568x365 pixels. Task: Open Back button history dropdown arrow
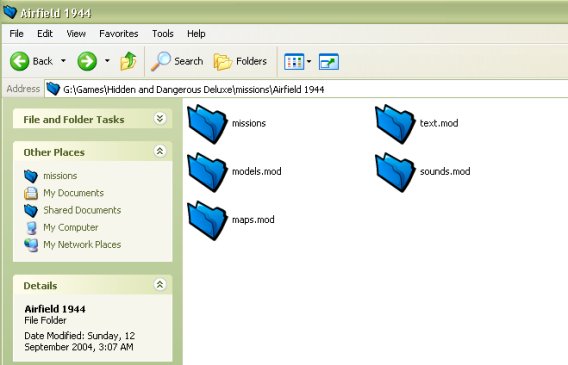coord(63,61)
